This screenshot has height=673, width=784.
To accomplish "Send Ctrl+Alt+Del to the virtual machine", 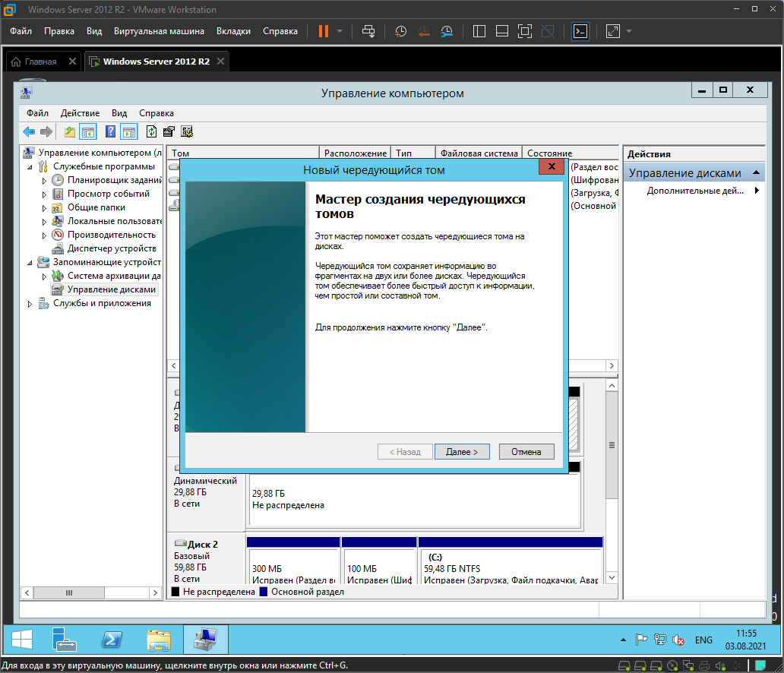I will click(x=368, y=31).
